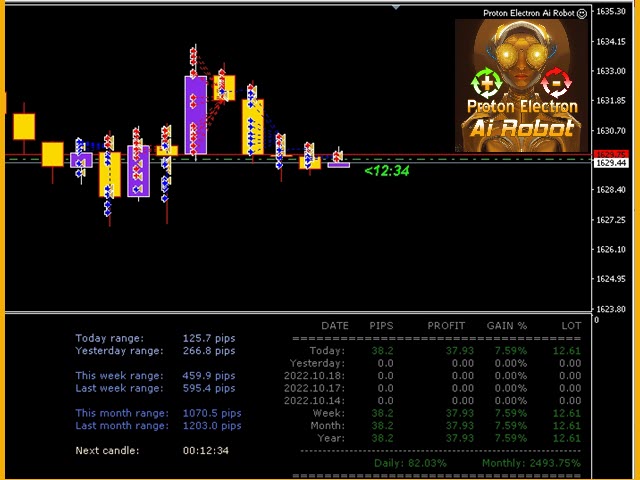Screen dimensions: 640x480
Task: Click the 1633.00 price axis label
Action: (x=611, y=71)
